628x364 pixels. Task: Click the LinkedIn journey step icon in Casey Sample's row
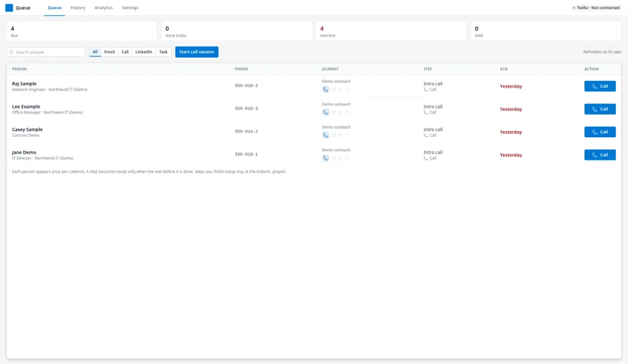340,135
